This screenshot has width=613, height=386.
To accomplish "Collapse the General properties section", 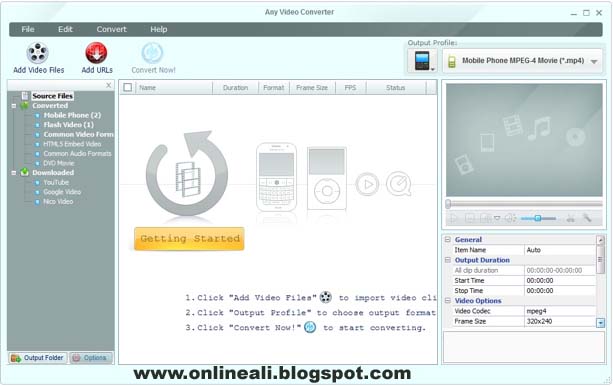I will tap(448, 240).
